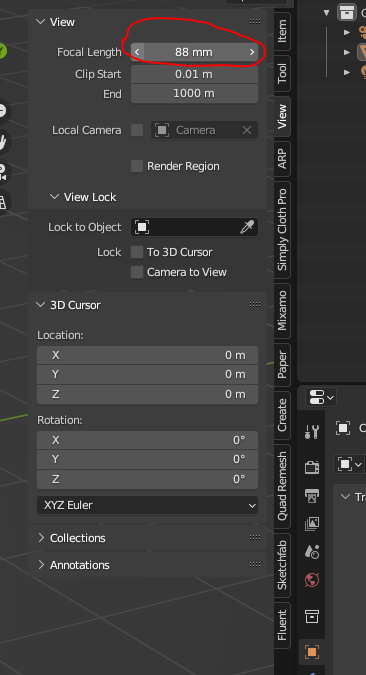
Task: Clear the Local Camera field with X
Action: pos(247,130)
